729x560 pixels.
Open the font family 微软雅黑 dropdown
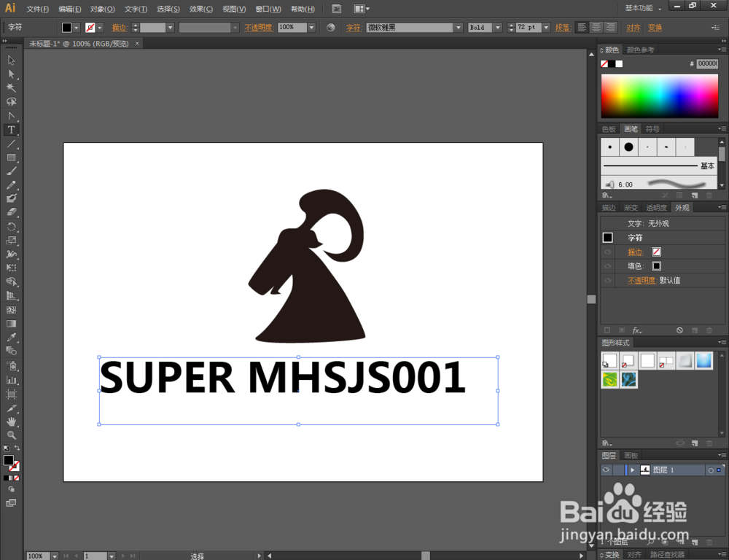pos(459,28)
